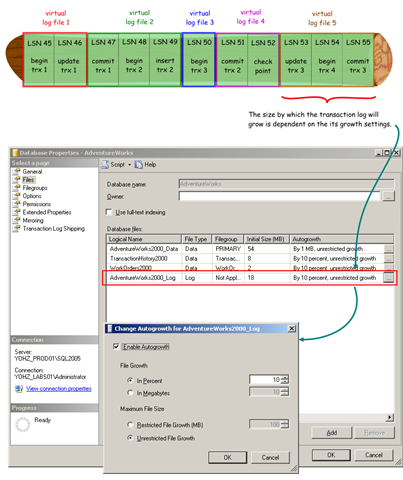Click the initial size 54 cell
Viewport: 403px width, 480px height.
pyautogui.click(x=267, y=249)
